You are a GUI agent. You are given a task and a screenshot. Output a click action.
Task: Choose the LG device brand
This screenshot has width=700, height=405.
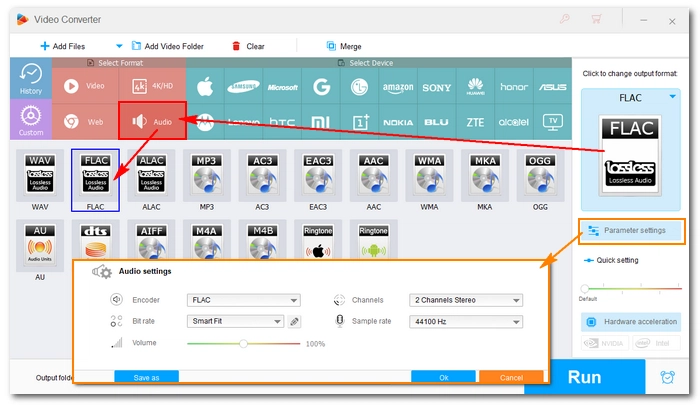pyautogui.click(x=359, y=86)
